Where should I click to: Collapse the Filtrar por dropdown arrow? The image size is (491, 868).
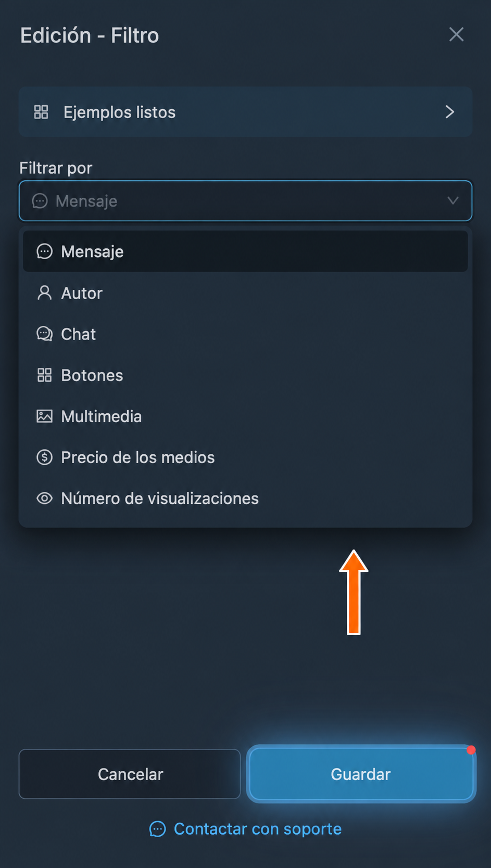[452, 201]
